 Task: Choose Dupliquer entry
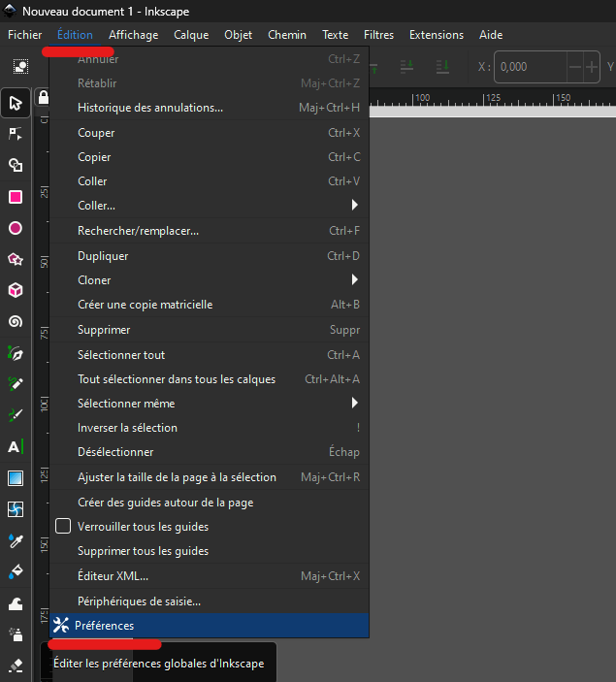coord(210,256)
